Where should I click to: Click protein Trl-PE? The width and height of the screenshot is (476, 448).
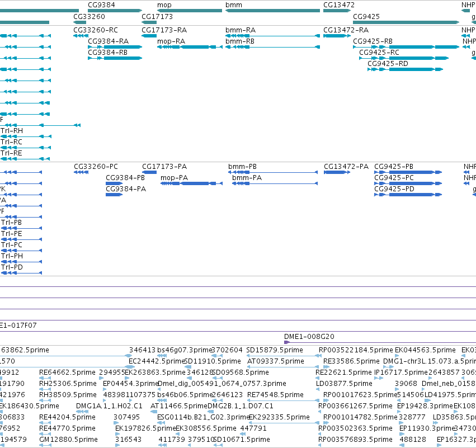click(x=12, y=234)
